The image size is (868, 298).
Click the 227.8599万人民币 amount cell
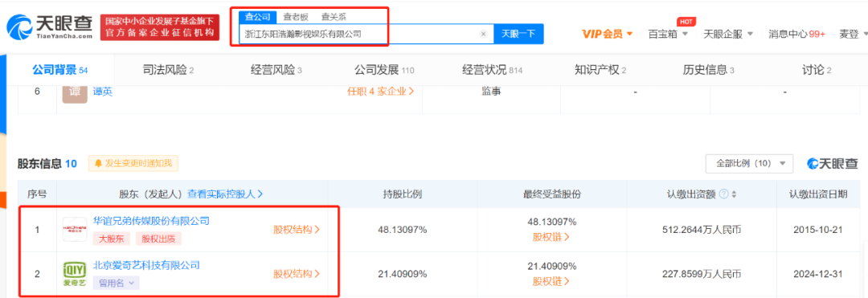[702, 274]
